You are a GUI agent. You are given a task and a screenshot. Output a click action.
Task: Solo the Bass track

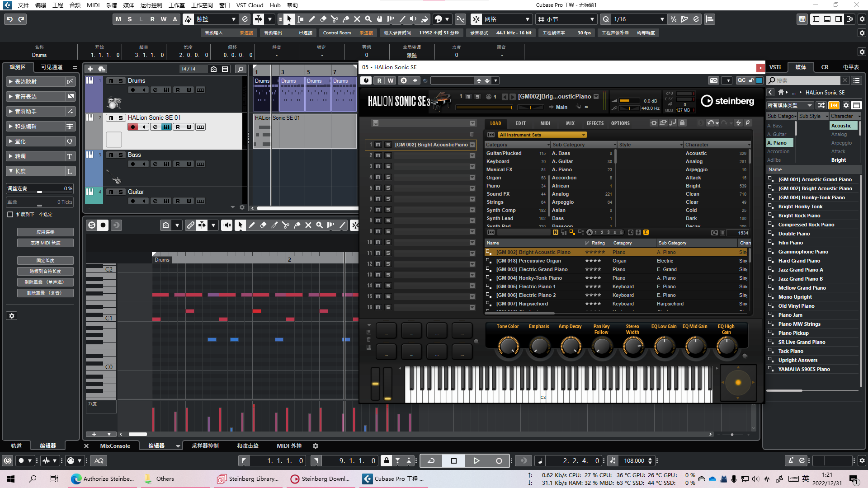tap(121, 155)
